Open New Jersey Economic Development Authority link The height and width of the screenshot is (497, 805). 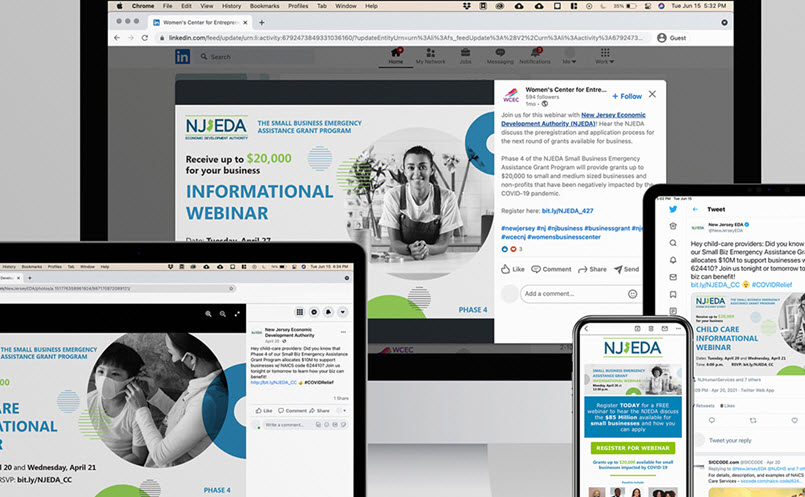573,119
